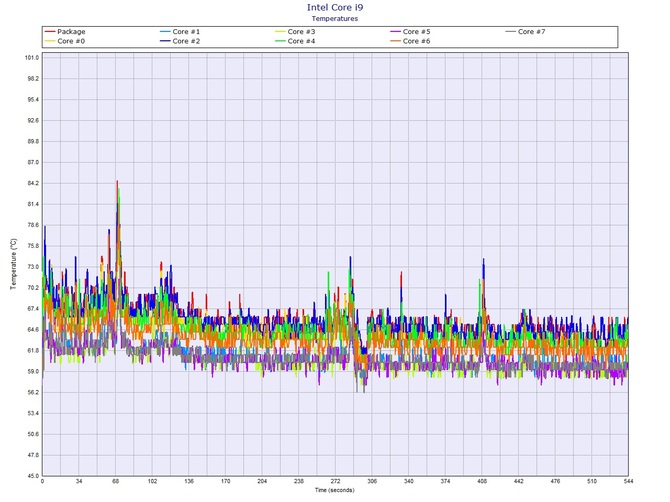
Task: Click the 45.0 y-axis value
Action: click(33, 476)
